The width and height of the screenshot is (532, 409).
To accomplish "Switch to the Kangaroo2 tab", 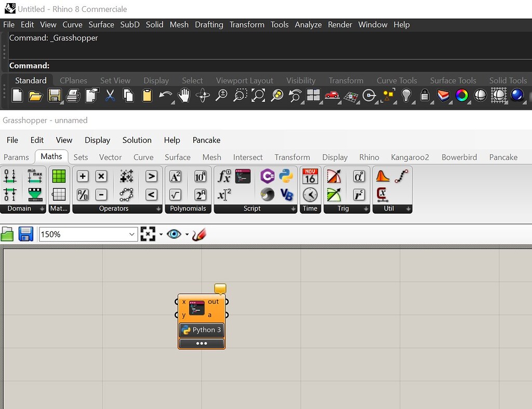I will 410,157.
